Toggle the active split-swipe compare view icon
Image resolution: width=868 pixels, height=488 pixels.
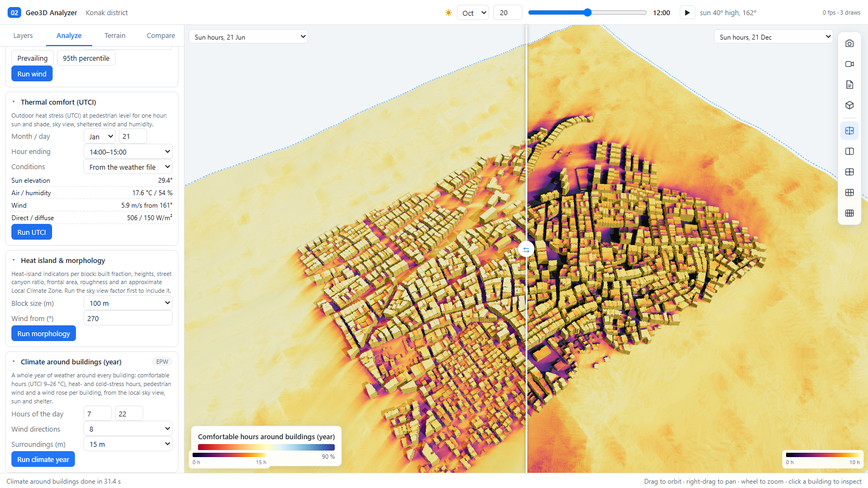[850, 131]
